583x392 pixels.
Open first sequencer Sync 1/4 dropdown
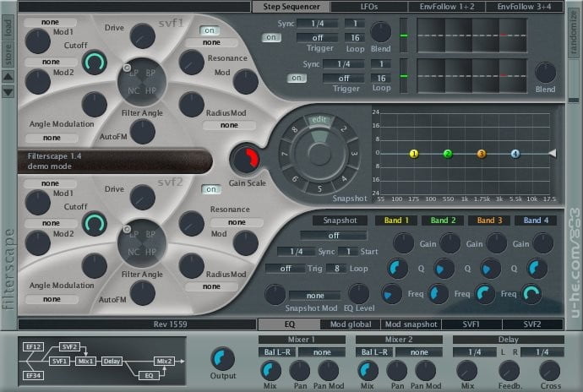coord(318,24)
